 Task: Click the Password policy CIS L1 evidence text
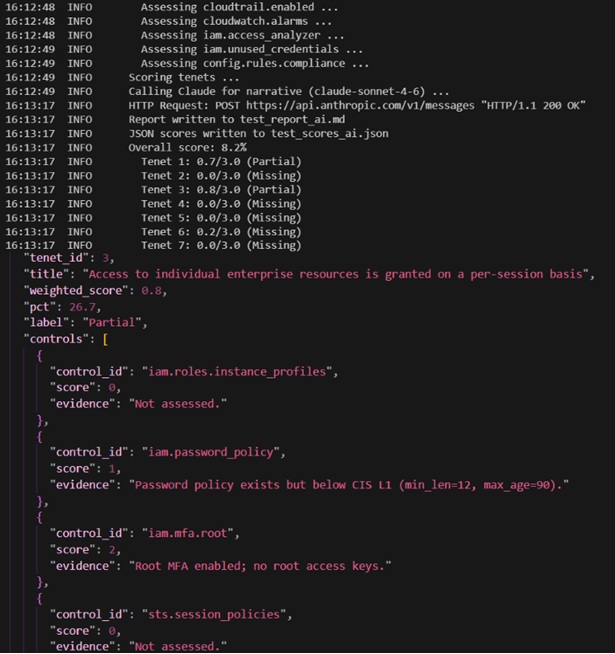pos(348,485)
